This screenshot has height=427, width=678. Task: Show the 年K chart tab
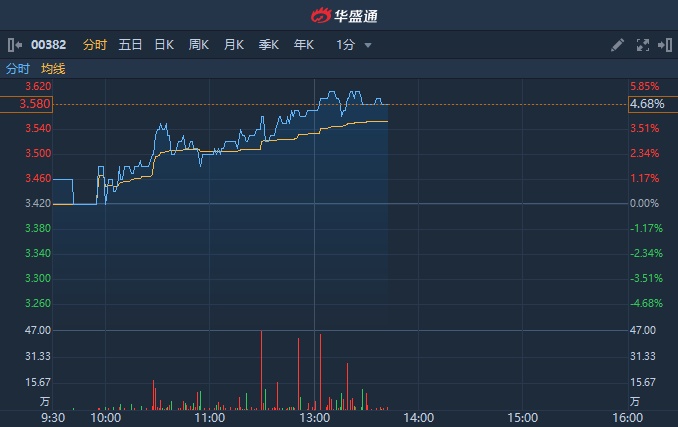tap(304, 45)
